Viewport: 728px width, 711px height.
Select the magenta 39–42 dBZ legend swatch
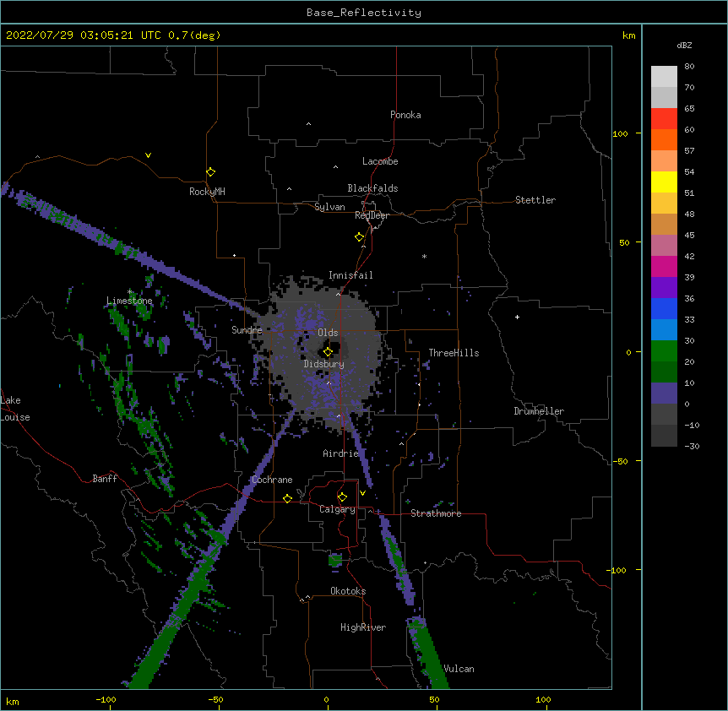[664, 267]
